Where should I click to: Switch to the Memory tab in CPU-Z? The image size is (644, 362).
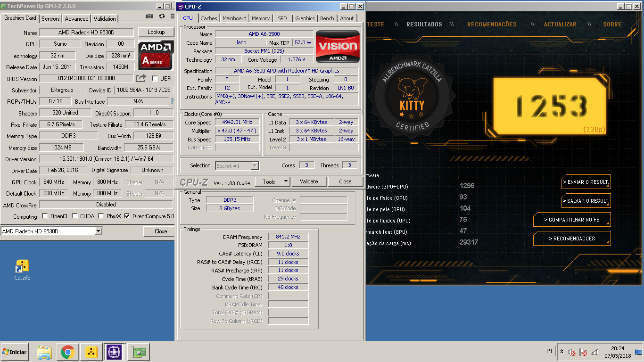(x=261, y=18)
